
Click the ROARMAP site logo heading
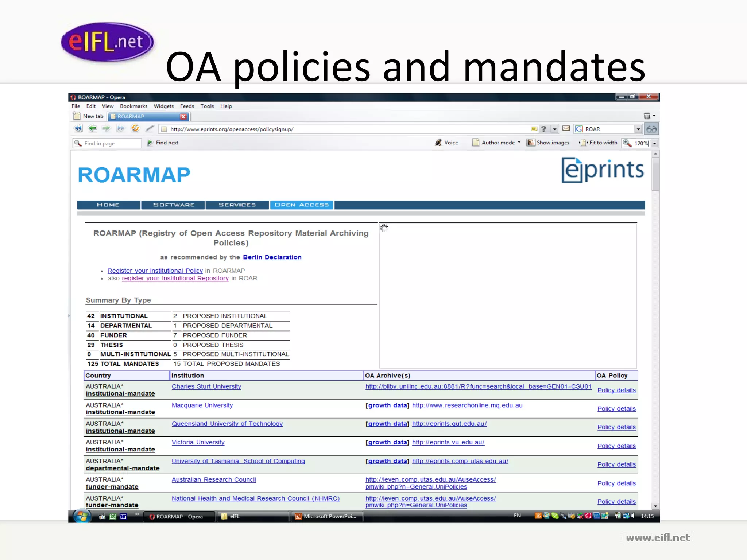(134, 175)
